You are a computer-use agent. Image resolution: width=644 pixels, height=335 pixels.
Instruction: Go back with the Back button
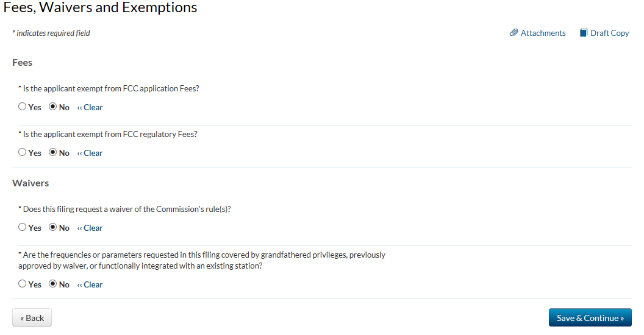coord(32,318)
